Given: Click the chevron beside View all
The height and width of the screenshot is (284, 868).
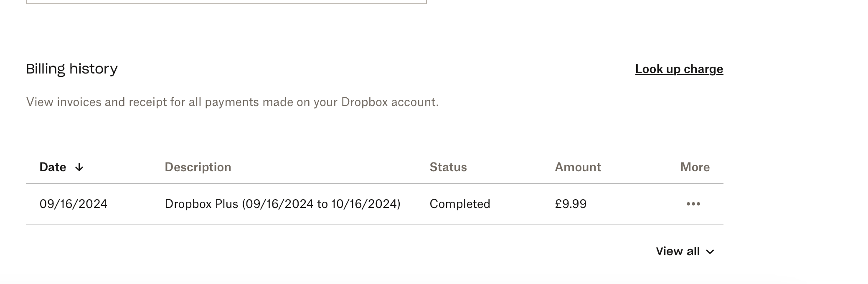Looking at the screenshot, I should pyautogui.click(x=710, y=252).
